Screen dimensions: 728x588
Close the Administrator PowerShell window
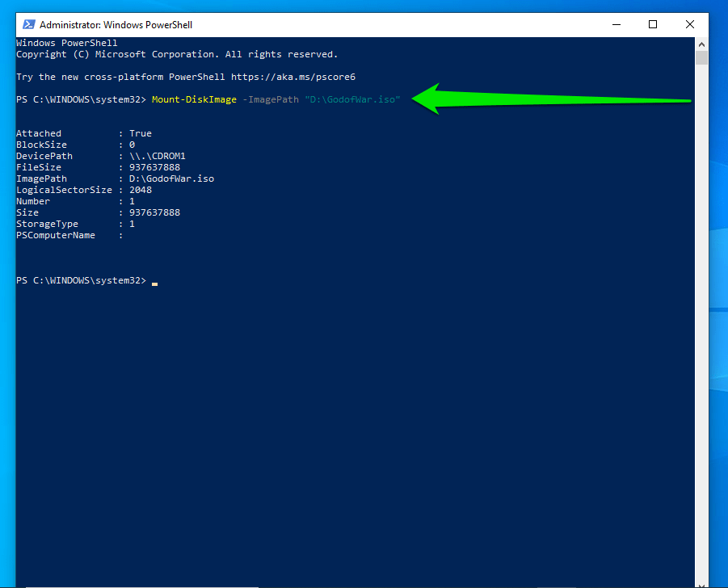(x=690, y=24)
